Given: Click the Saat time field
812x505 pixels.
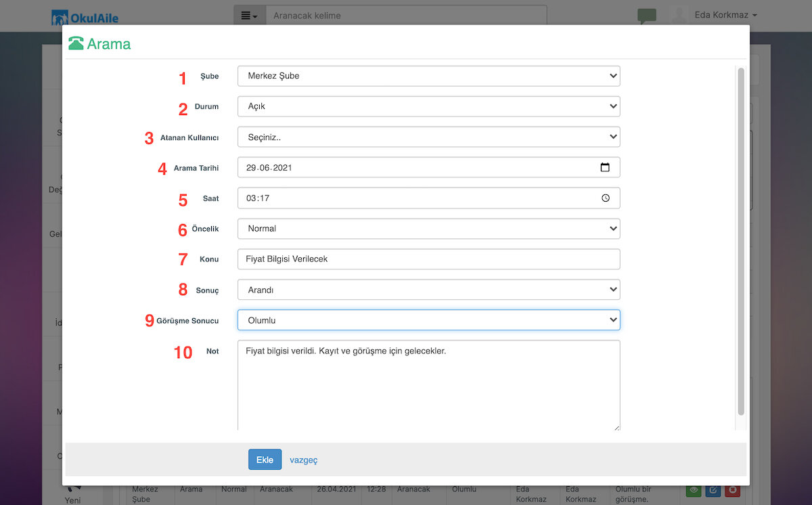Looking at the screenshot, I should click(x=428, y=198).
